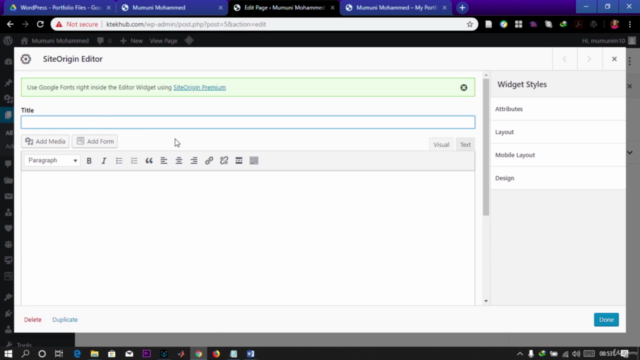Click the dialog vertical scrollbar thumb
This screenshot has height=360, width=640.
click(x=486, y=147)
